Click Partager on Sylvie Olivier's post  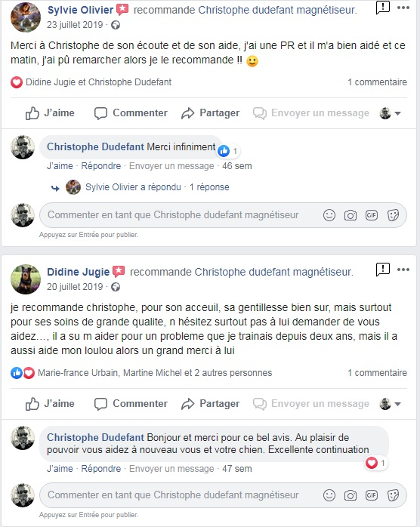click(210, 113)
